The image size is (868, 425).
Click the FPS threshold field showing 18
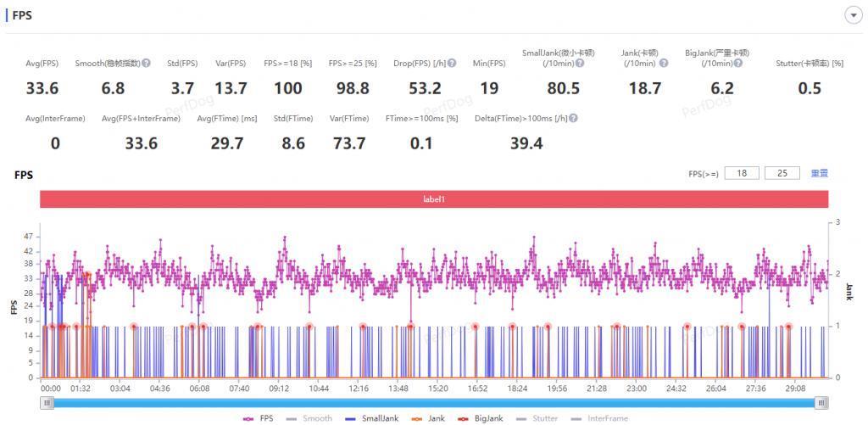(742, 173)
